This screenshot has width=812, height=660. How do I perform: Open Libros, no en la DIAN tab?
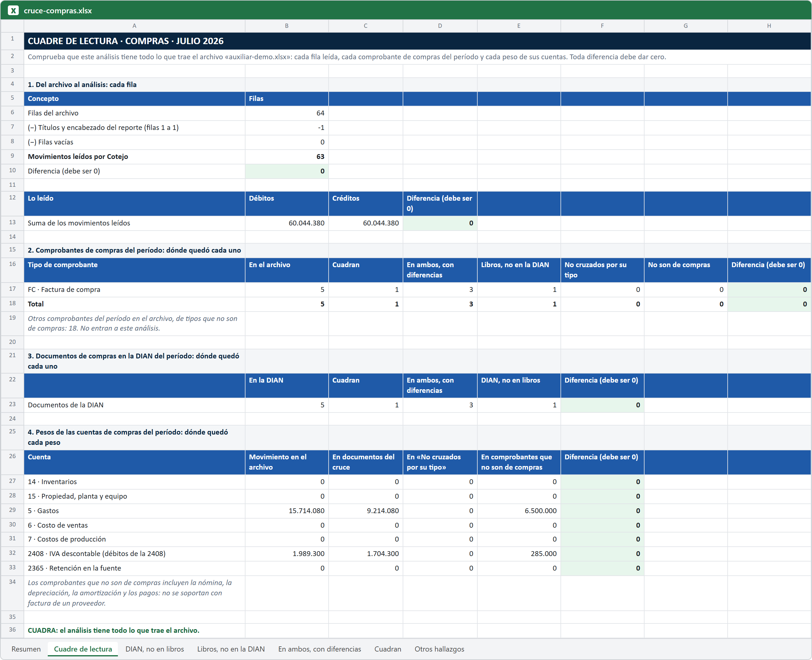point(230,649)
